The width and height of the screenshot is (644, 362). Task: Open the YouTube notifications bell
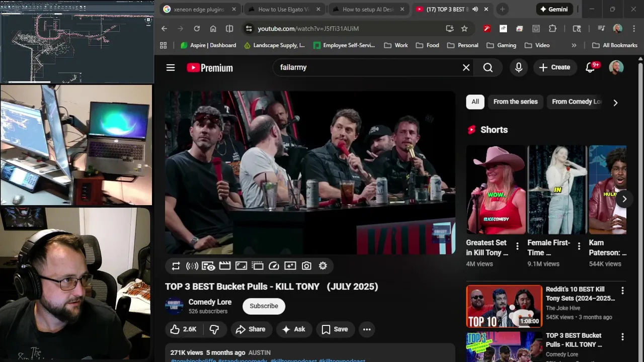click(590, 67)
